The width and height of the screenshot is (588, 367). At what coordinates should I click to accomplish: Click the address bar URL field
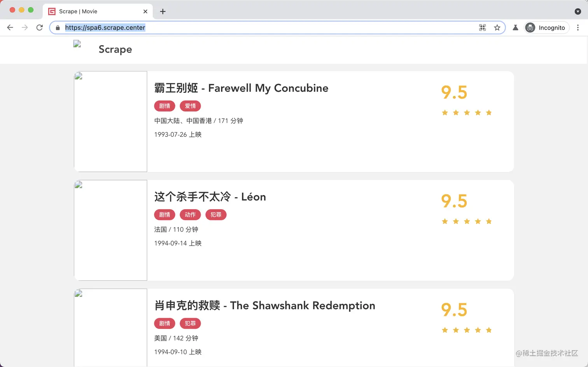click(268, 28)
